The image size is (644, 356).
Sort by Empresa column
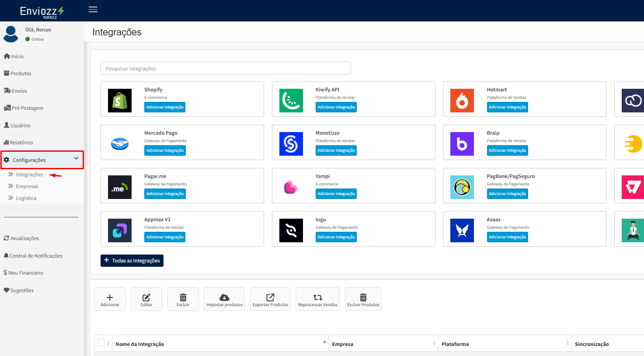[x=383, y=344]
